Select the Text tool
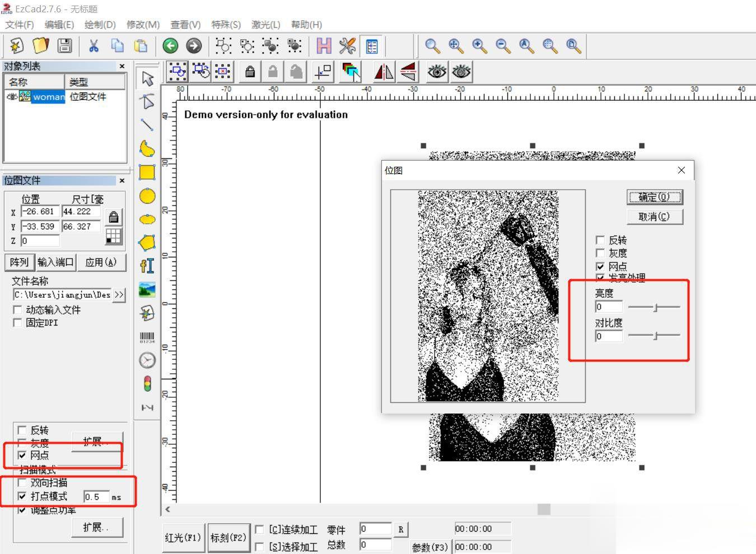This screenshot has height=554, width=756. click(147, 266)
